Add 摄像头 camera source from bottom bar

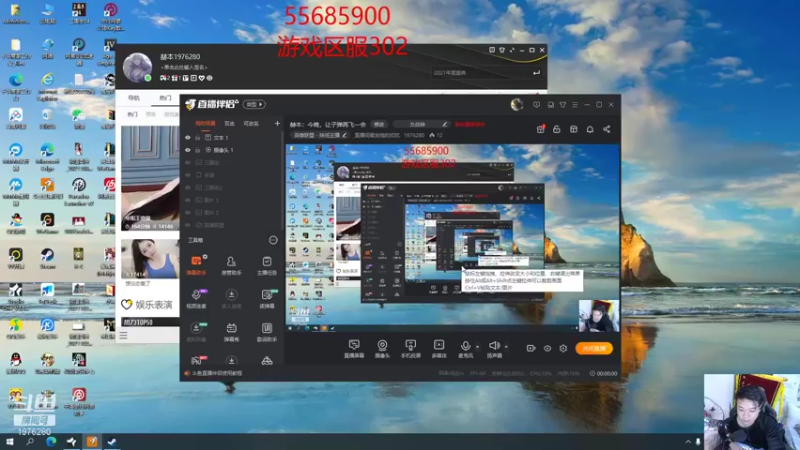point(382,348)
